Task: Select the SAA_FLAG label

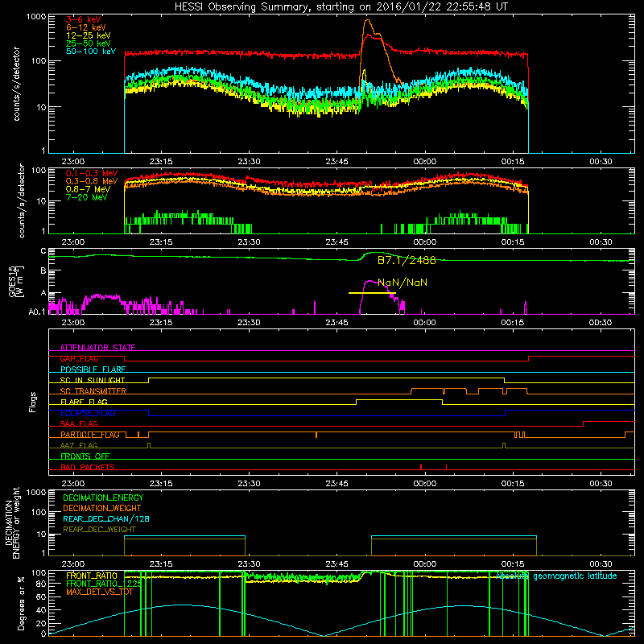Action: 79,424
